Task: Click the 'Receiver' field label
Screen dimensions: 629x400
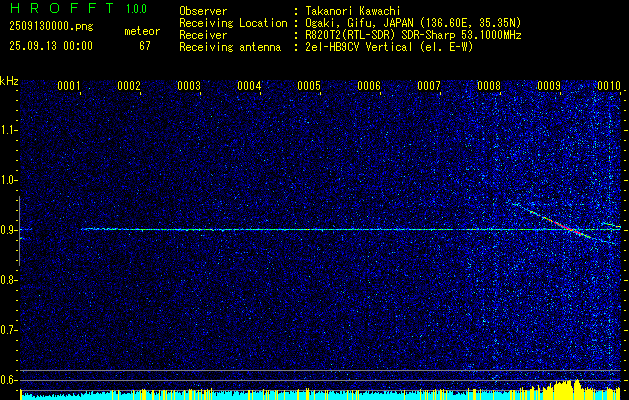Action: [203, 35]
